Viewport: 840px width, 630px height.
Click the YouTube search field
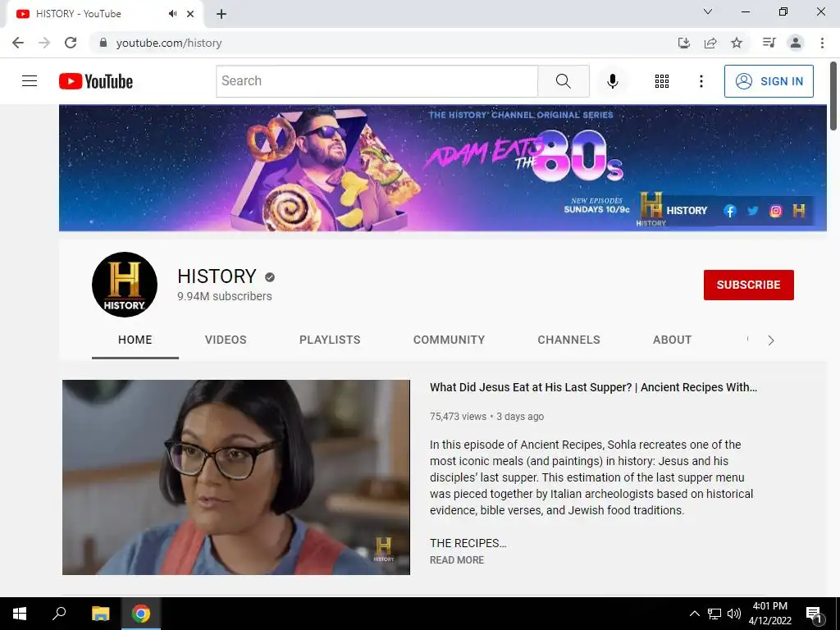377,81
